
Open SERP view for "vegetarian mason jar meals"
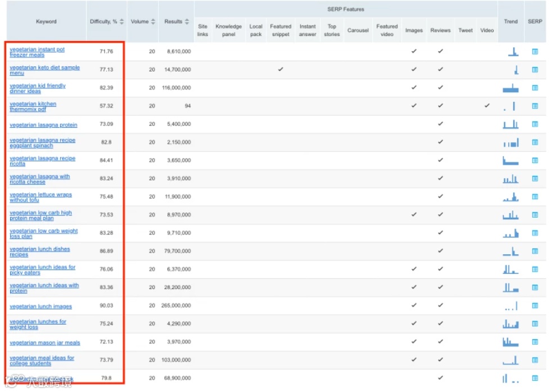pyautogui.click(x=535, y=342)
